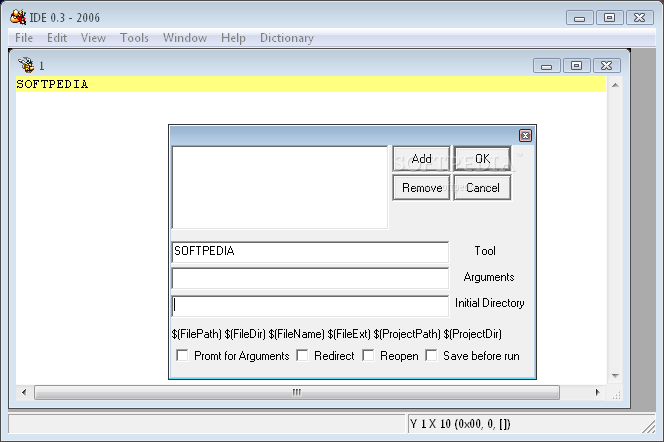This screenshot has width=664, height=442.
Task: Open the Dictionary menu
Action: click(287, 38)
